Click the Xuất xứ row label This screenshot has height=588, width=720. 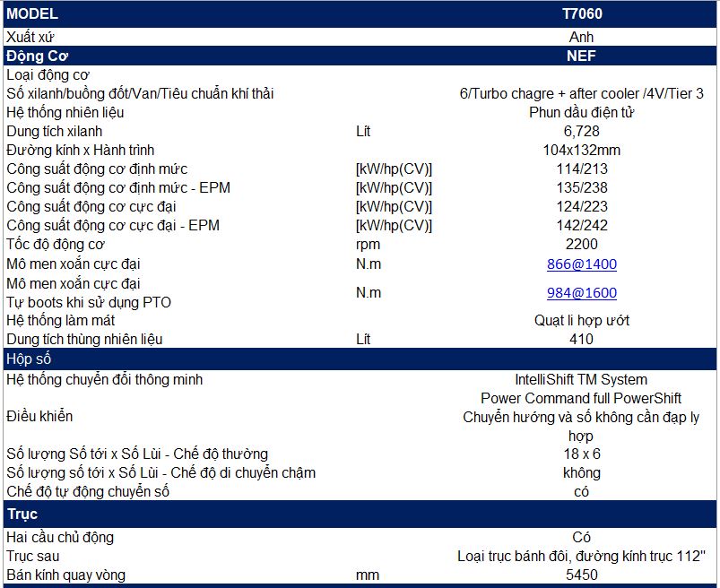click(x=30, y=37)
